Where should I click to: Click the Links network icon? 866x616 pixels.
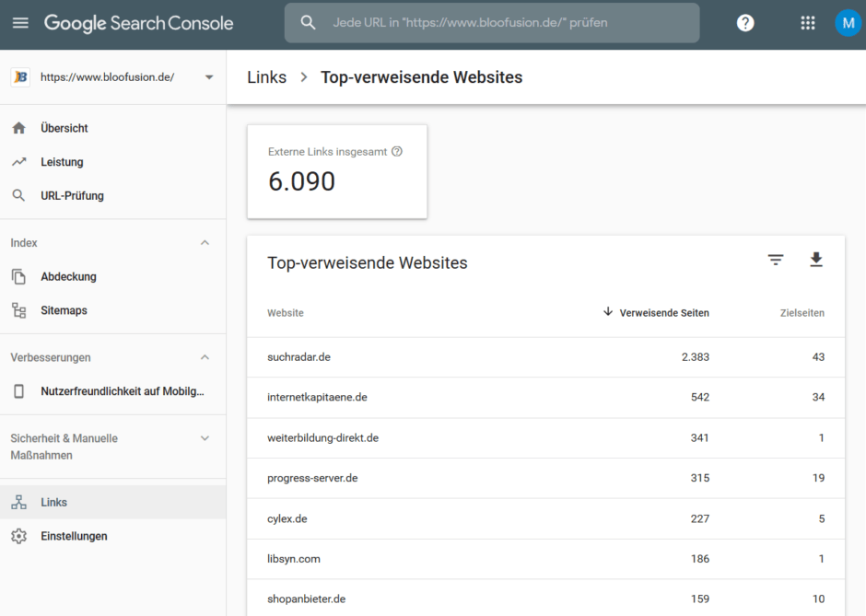pyautogui.click(x=18, y=503)
